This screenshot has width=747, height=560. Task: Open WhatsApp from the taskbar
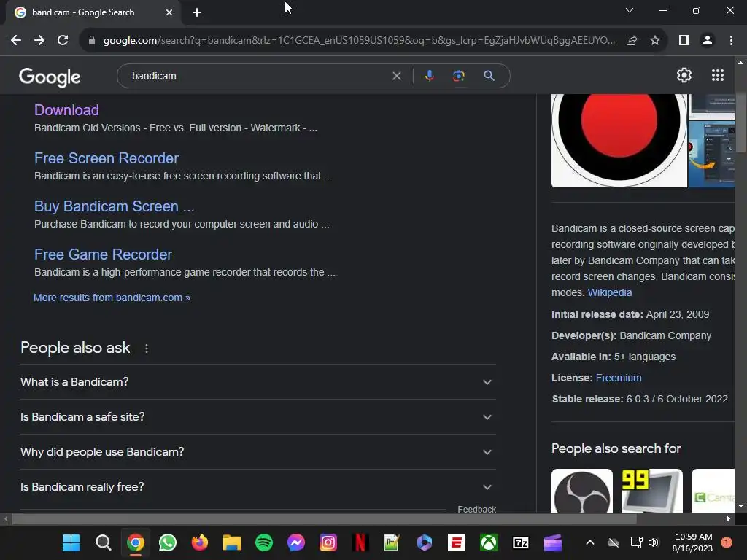pos(168,542)
